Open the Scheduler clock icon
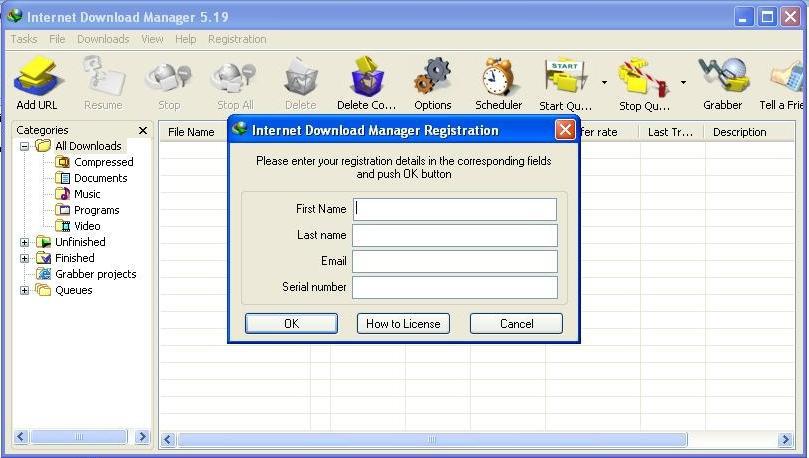 (498, 77)
